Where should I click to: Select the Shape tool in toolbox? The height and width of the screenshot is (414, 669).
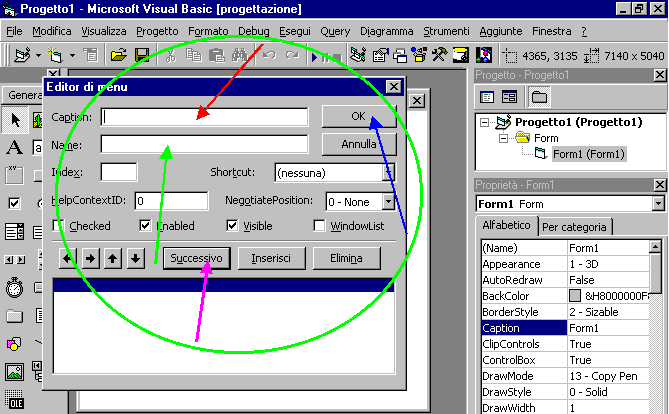[15, 344]
